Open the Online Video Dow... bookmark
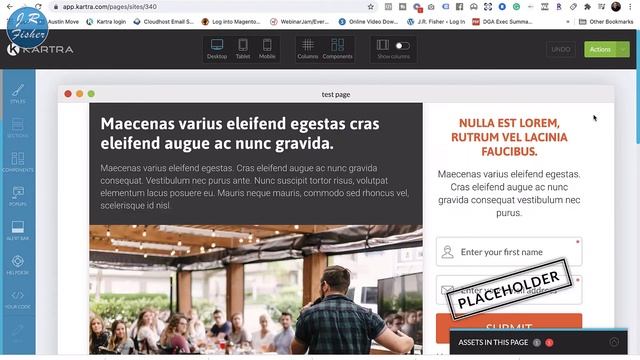 [368, 22]
